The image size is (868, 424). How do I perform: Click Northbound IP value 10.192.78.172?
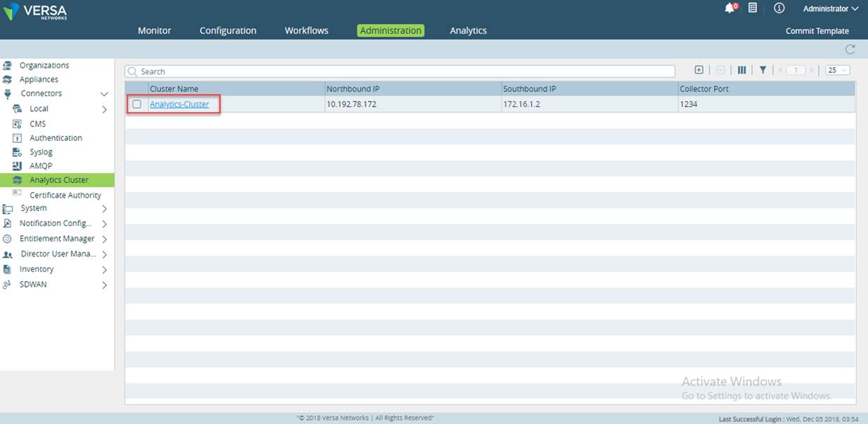351,104
